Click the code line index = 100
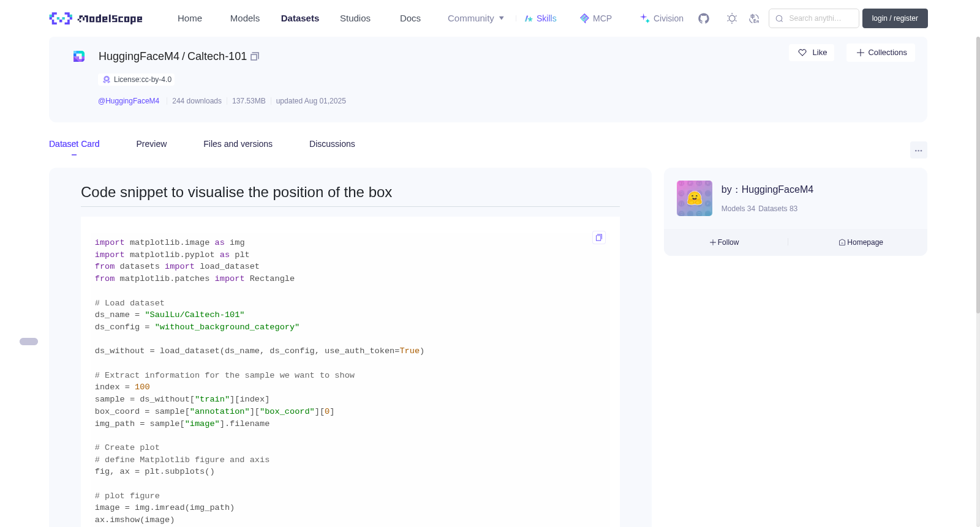Screen dimensions: 980x527 click(123, 387)
